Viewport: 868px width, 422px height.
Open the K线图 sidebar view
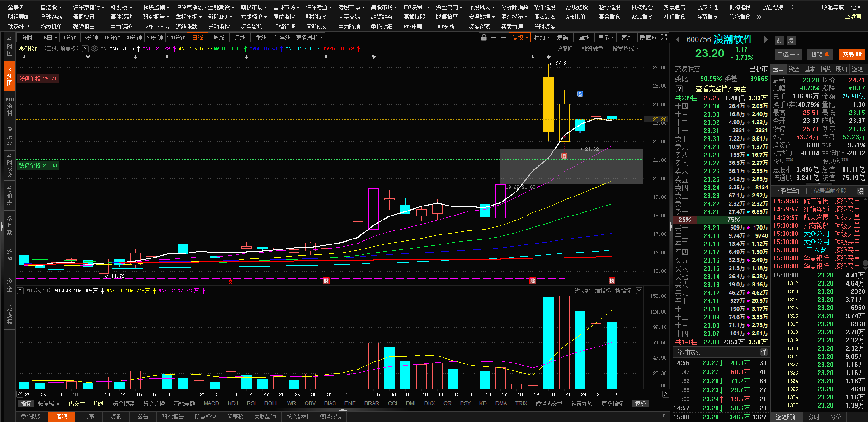9,76
